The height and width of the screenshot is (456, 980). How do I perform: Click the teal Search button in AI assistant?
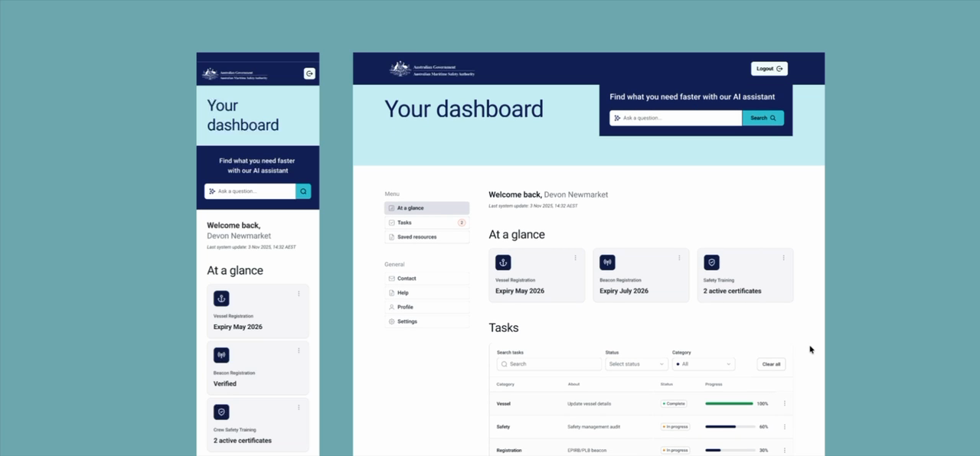763,118
